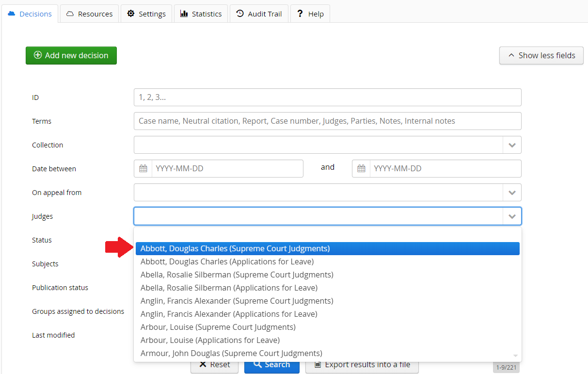Export results into a file
Viewport: 588px width, 374px height.
point(362,365)
